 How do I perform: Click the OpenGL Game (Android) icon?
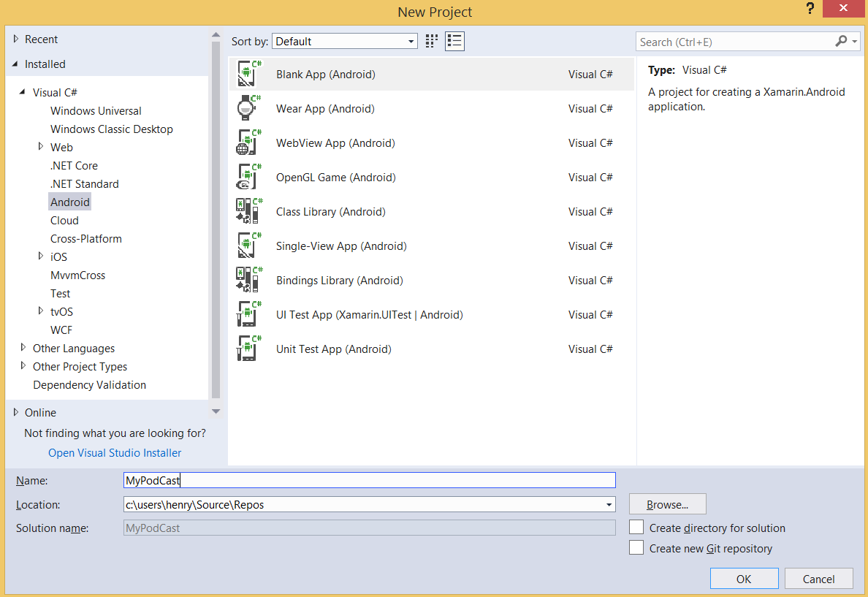248,177
